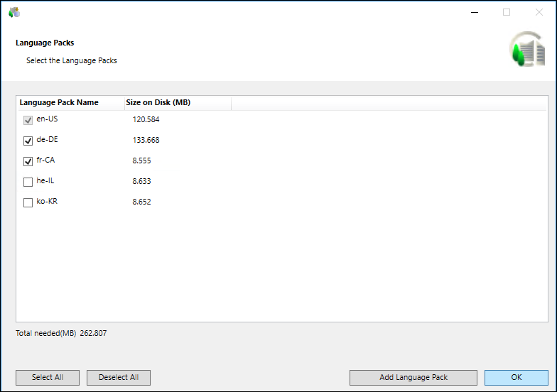
Task: Confirm the selection with OK
Action: coord(516,377)
